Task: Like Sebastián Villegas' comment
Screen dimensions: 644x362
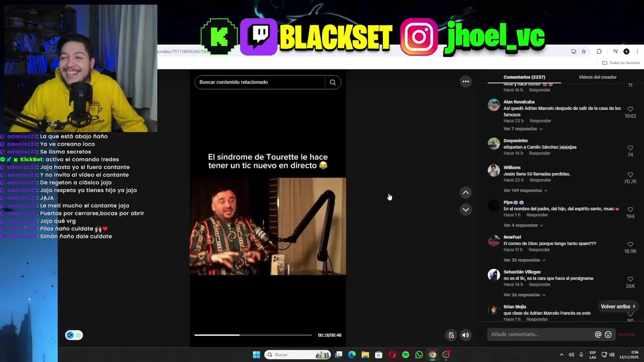Action: (x=630, y=279)
